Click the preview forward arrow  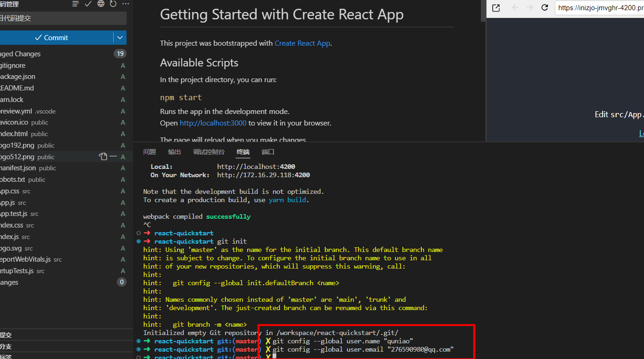(529, 8)
